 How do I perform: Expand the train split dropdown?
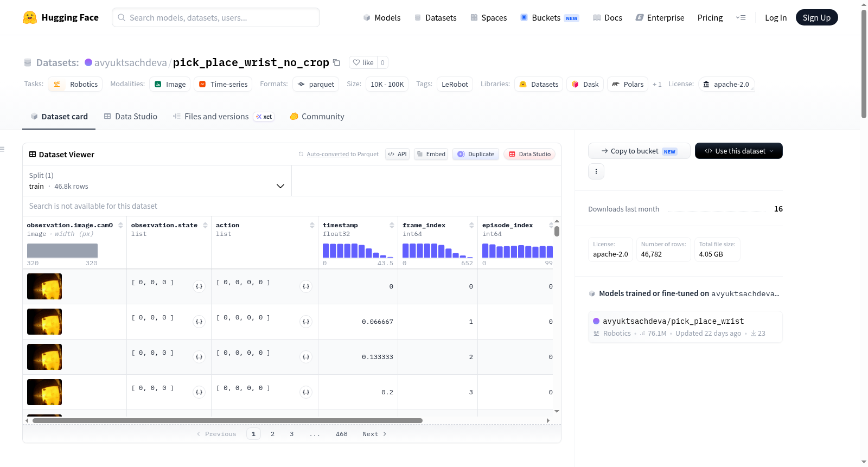157,181
